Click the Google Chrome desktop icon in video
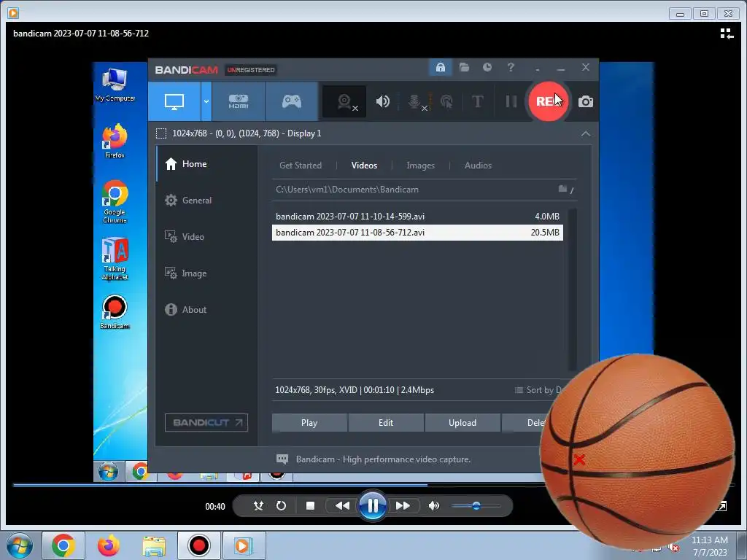747x560 pixels. [x=115, y=202]
